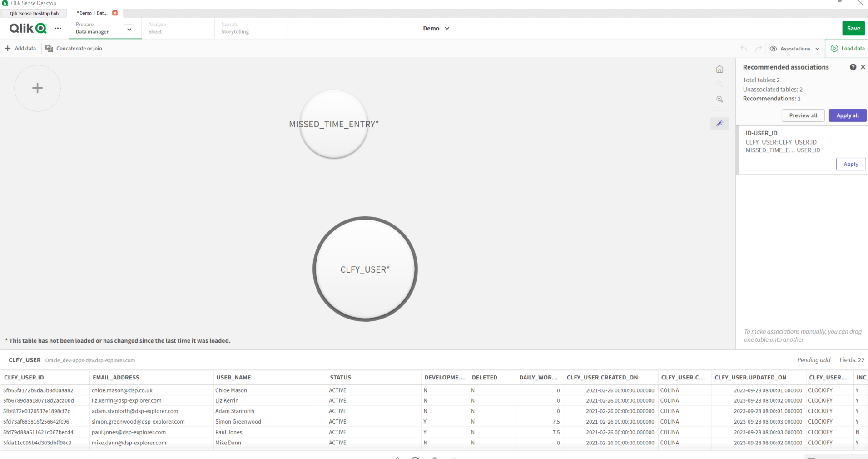Click the CLFY_USER table name in preview header
This screenshot has width=868, height=459.
25,360
